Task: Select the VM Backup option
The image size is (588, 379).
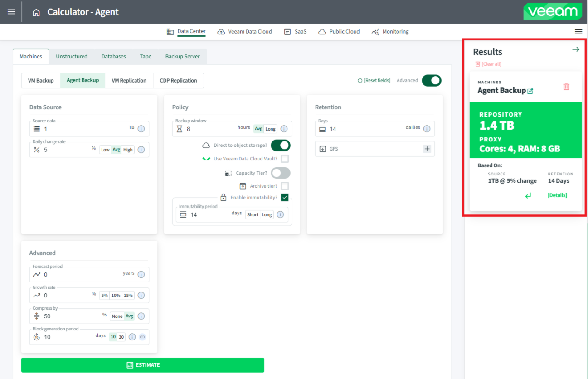Action: 41,81
